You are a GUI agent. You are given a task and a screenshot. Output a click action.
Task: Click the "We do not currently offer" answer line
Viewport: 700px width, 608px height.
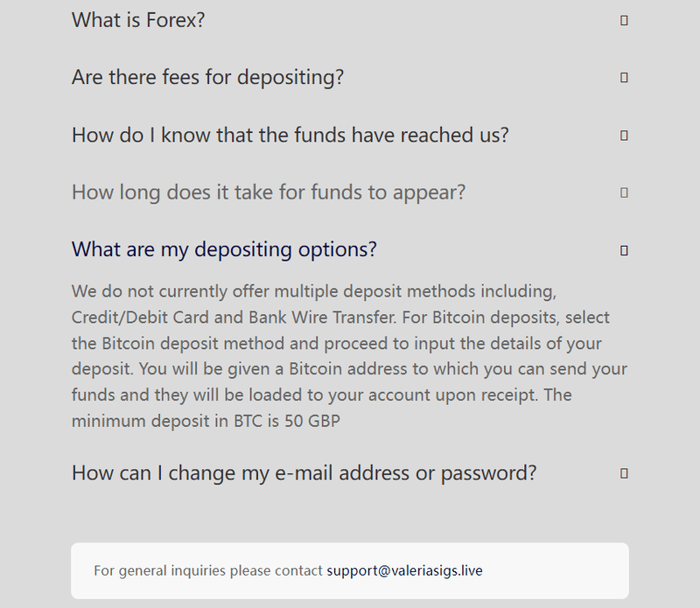tap(314, 291)
